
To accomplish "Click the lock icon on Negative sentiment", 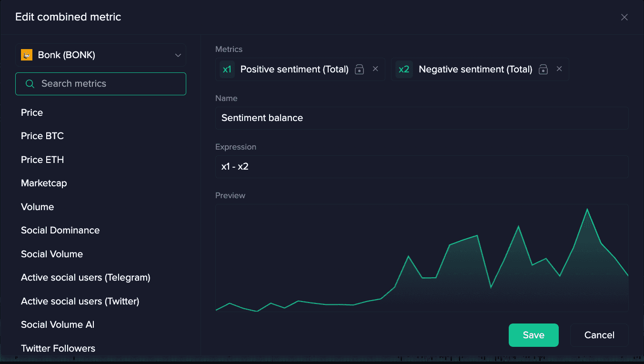I will [543, 70].
